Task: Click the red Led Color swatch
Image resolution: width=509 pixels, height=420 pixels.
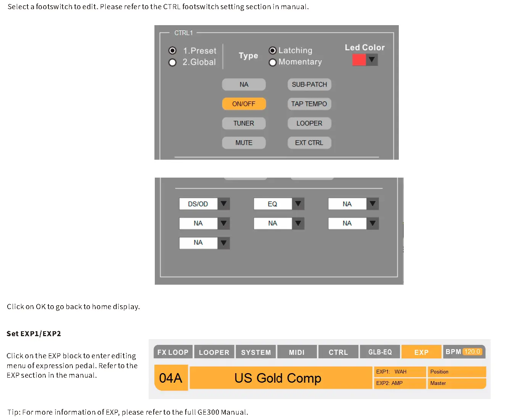Action: click(x=359, y=60)
